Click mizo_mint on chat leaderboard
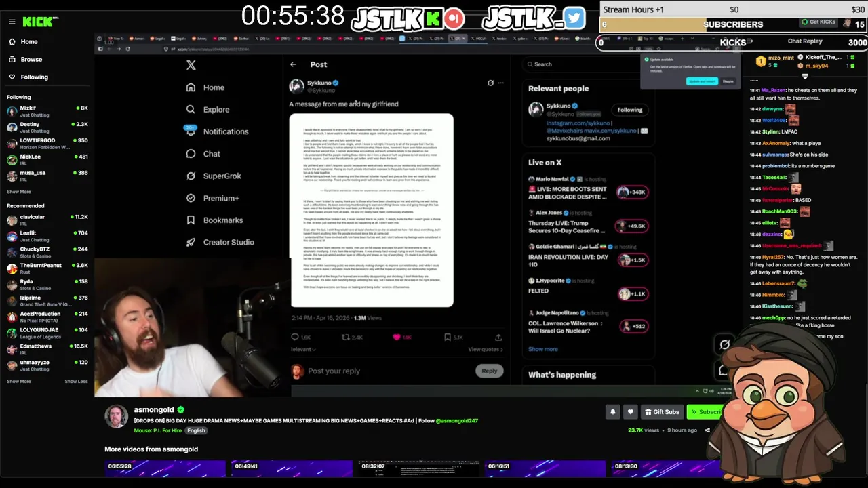 pyautogui.click(x=781, y=58)
